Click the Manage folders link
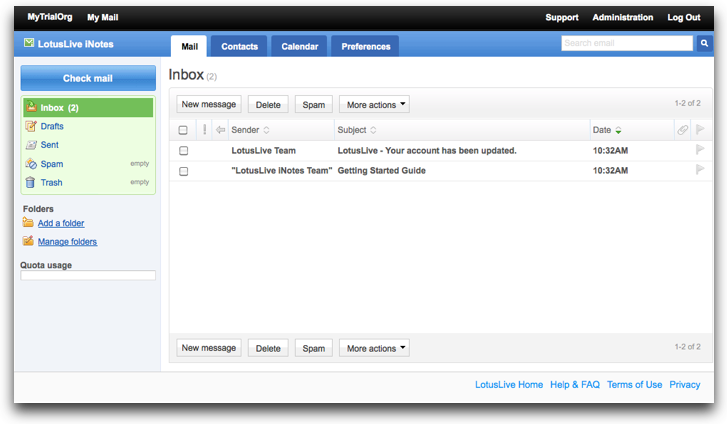Viewport: 727px width, 424px height. (x=68, y=242)
